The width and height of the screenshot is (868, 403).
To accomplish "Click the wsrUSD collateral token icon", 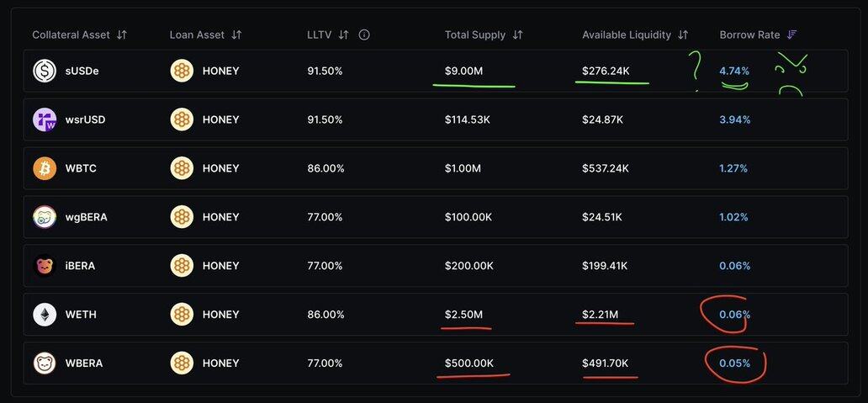I will 45,119.
